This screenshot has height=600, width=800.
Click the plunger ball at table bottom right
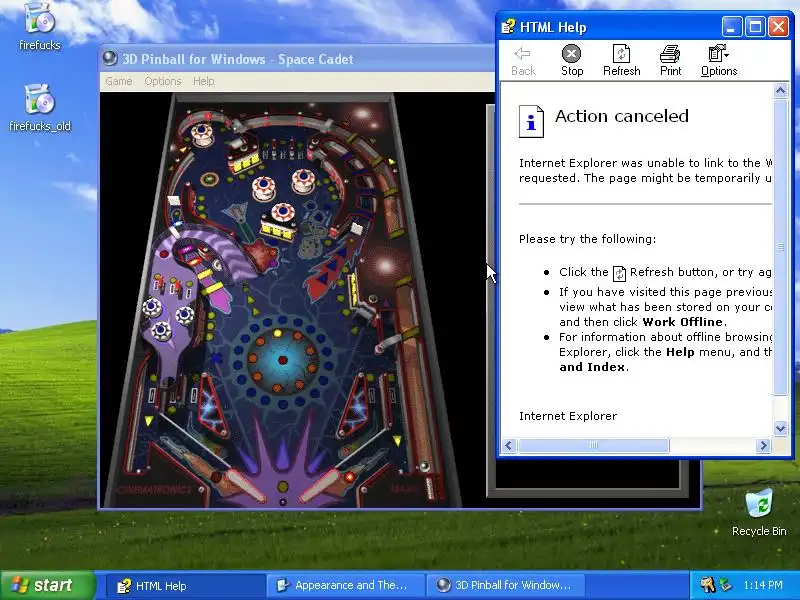click(424, 467)
